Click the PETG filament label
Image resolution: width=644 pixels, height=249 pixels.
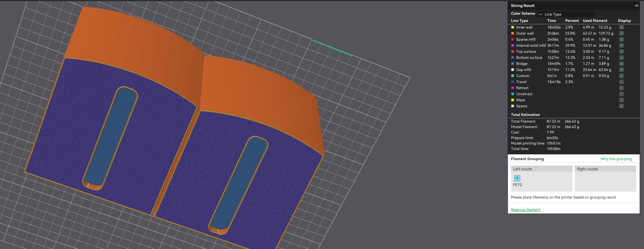coord(517,185)
